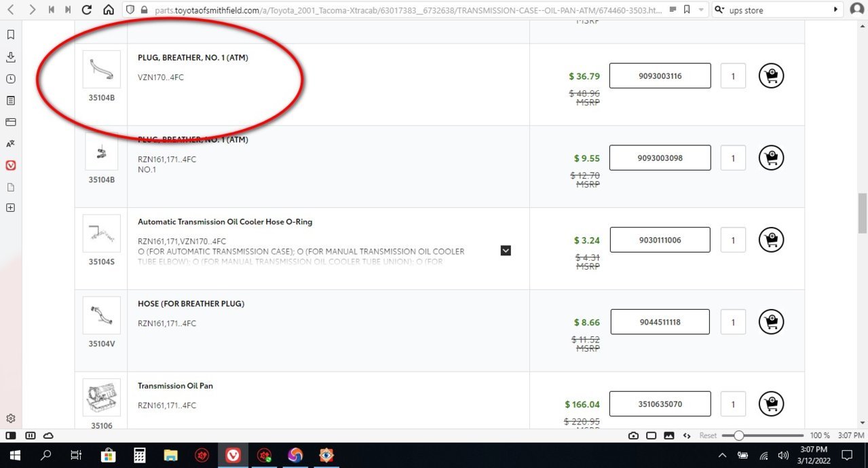
Task: Open tab tiling options in status bar
Action: point(30,435)
